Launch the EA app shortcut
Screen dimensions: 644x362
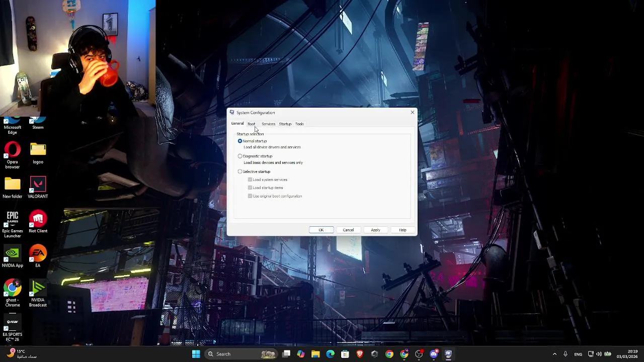click(38, 257)
